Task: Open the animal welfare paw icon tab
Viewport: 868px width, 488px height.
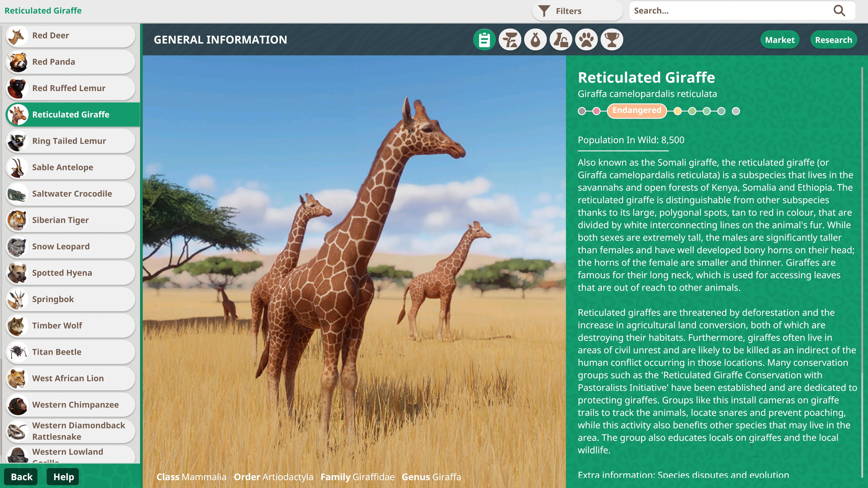Action: 587,39
